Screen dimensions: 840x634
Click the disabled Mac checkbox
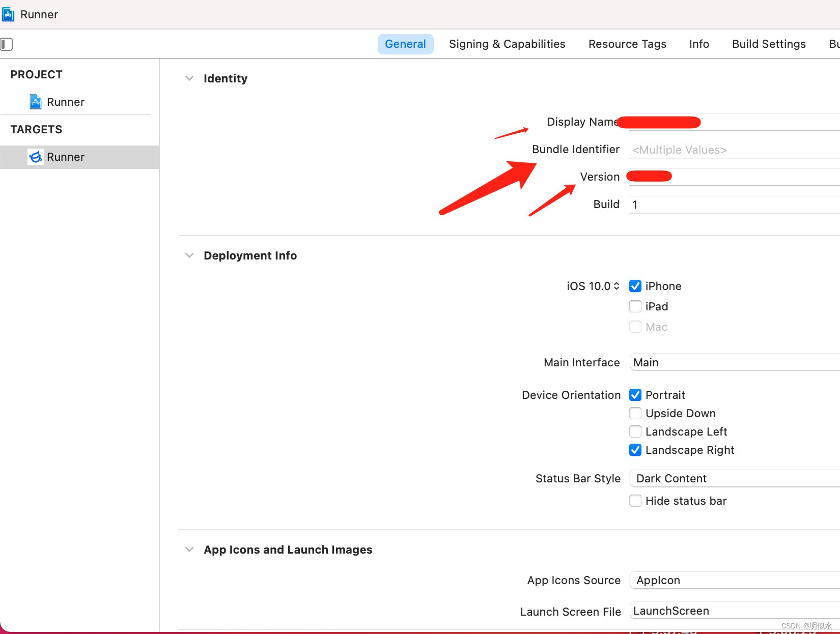635,327
